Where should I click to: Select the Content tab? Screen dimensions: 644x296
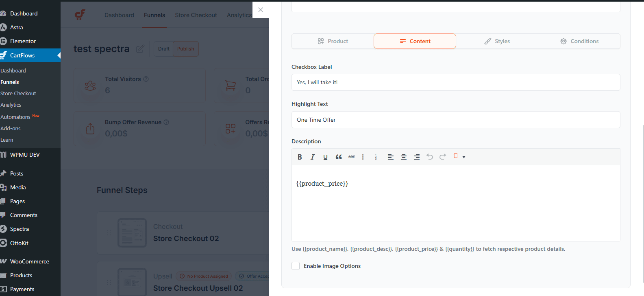[x=415, y=41]
